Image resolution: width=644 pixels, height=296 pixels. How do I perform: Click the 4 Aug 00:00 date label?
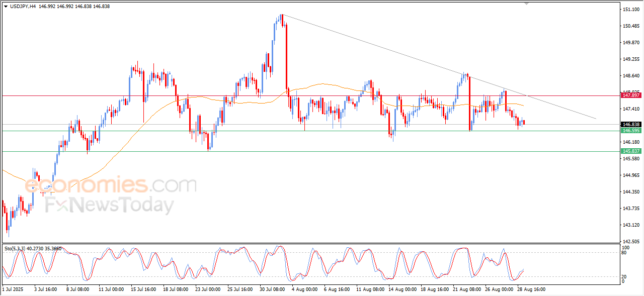[x=305, y=289]
